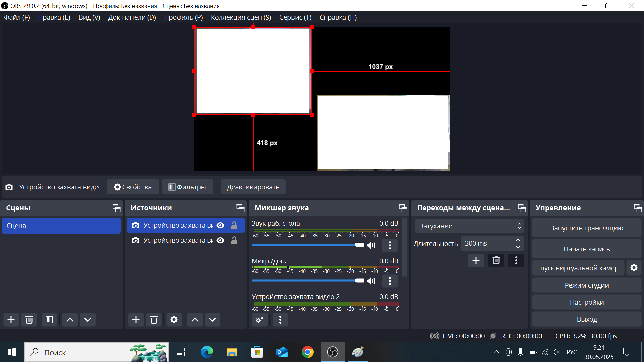644x362 pixels.
Task: Add a new scene with the plus icon
Action: click(11, 320)
